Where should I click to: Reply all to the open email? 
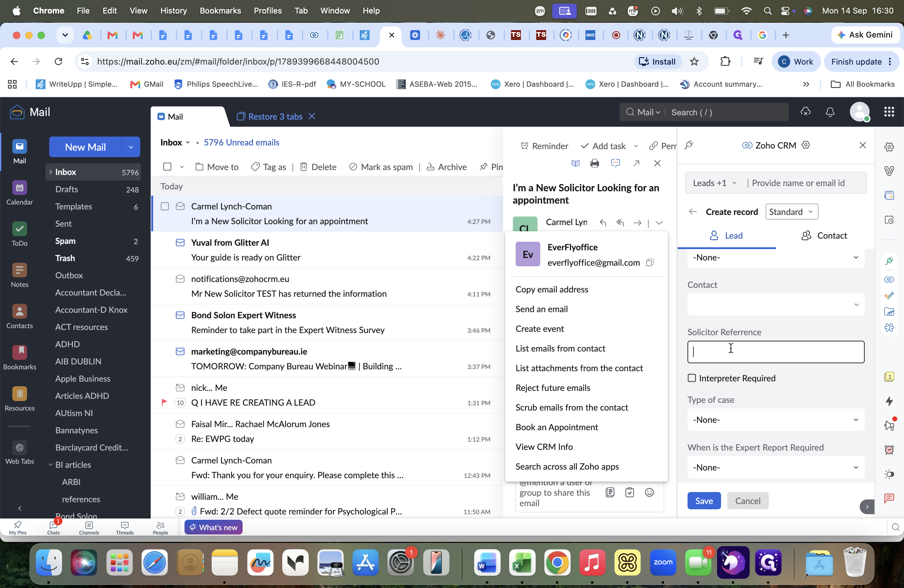[620, 223]
